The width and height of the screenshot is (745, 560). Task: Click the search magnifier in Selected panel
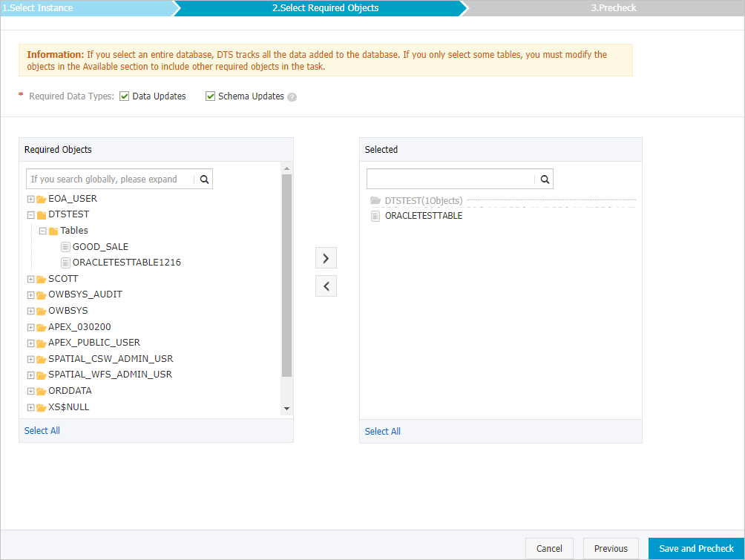[x=544, y=179]
